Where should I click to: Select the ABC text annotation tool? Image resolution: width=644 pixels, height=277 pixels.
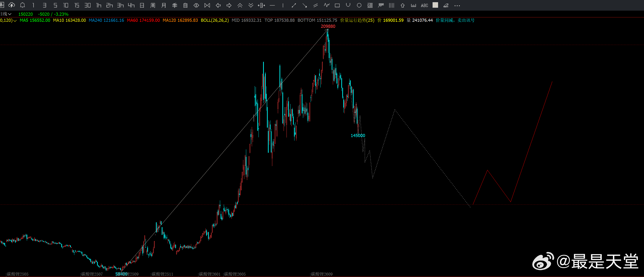pyautogui.click(x=425, y=6)
